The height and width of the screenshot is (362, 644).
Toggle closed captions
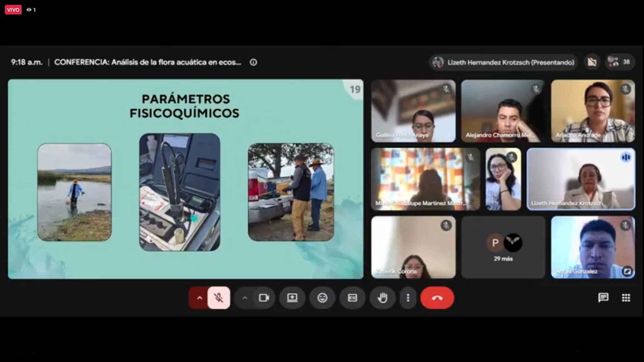point(352,298)
